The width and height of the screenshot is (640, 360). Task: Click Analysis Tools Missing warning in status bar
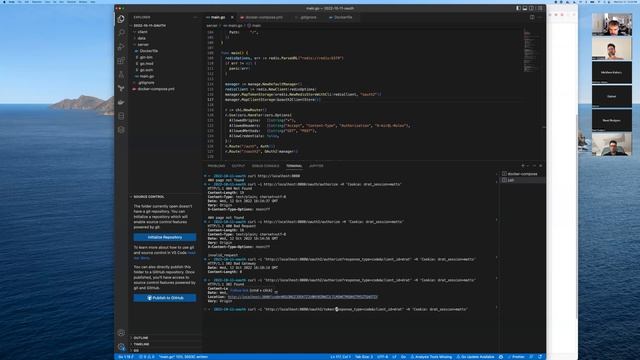(431, 357)
